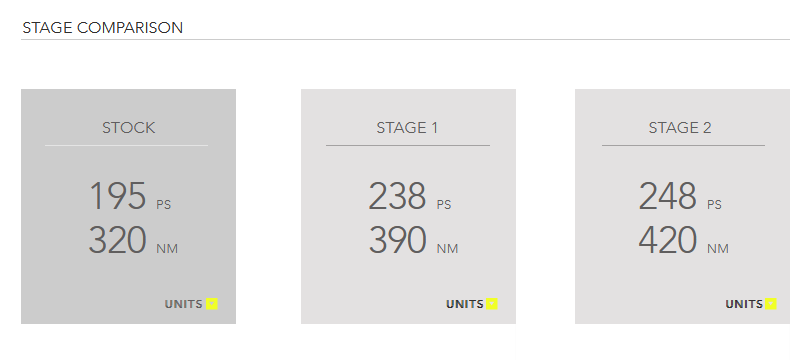Click the yellow arrow icon in Stage 1 card
The height and width of the screenshot is (360, 812).
pyautogui.click(x=492, y=304)
